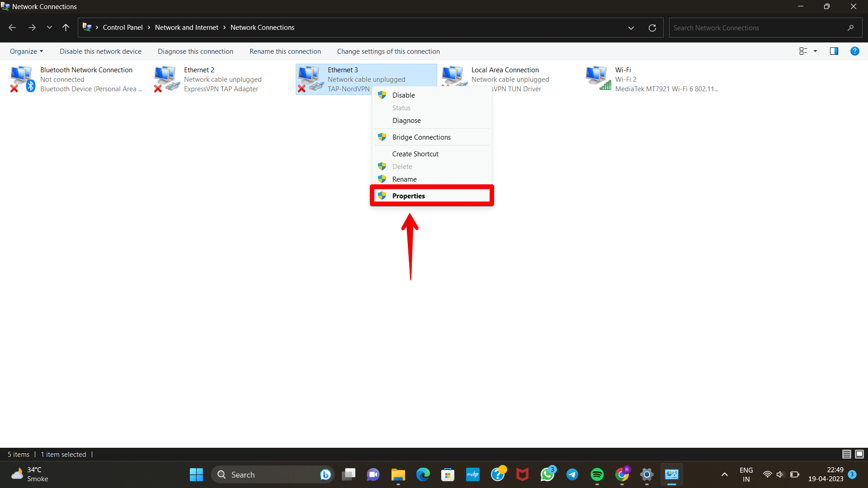
Task: Show hidden tray icons chevron
Action: point(724,474)
